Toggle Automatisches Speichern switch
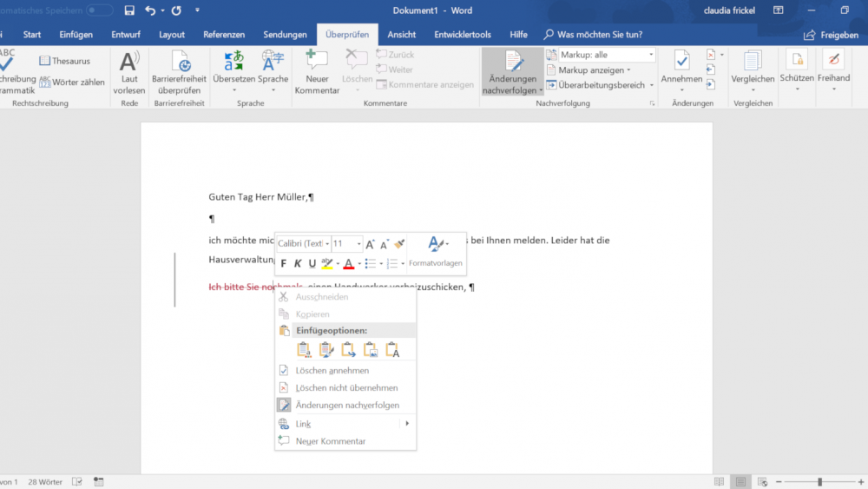868x489 pixels. click(x=99, y=10)
